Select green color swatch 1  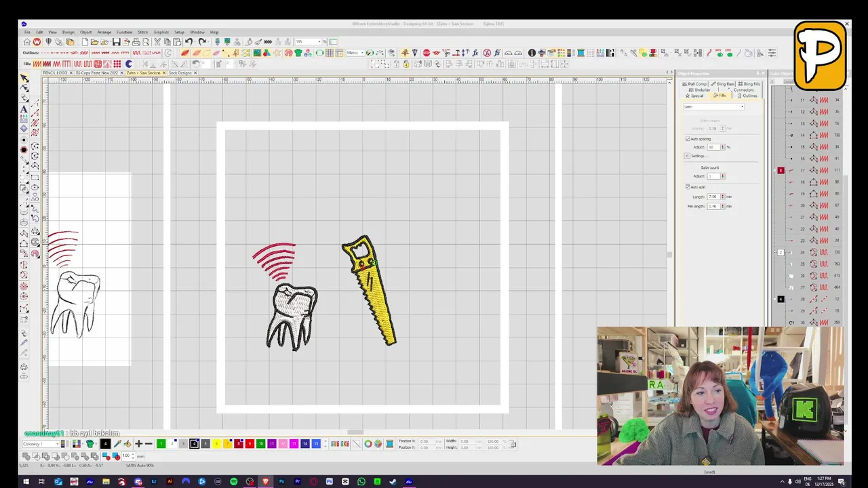[x=161, y=444]
